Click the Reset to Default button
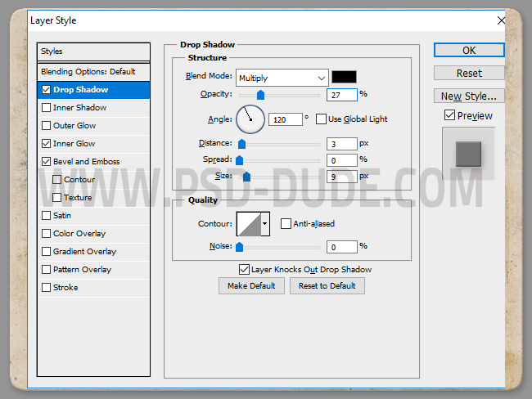This screenshot has height=399, width=532. (327, 286)
